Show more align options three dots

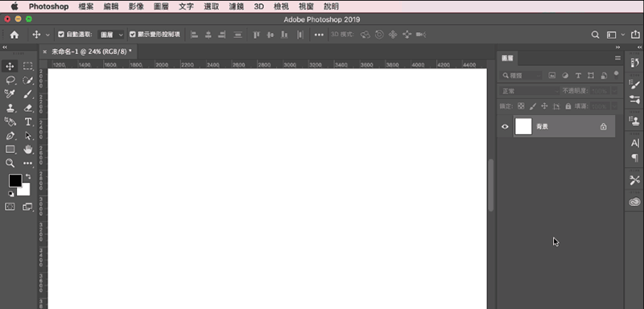[x=319, y=35]
